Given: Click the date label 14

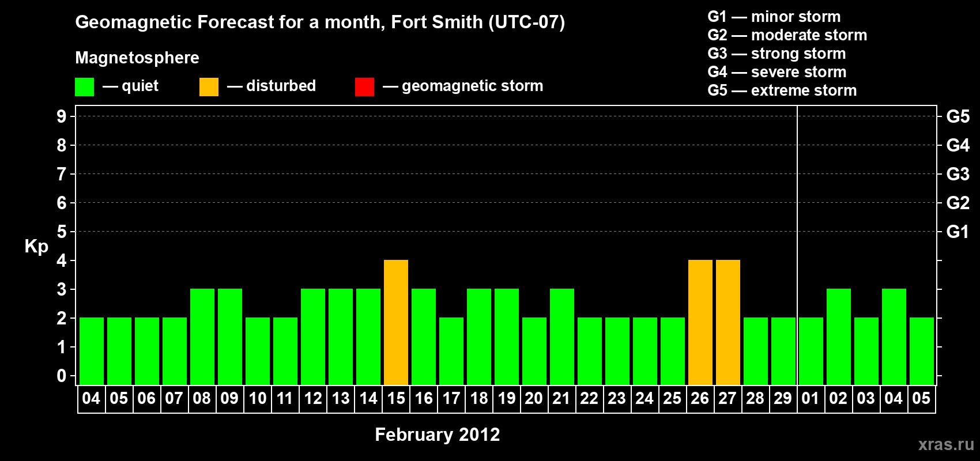Looking at the screenshot, I should [x=368, y=399].
